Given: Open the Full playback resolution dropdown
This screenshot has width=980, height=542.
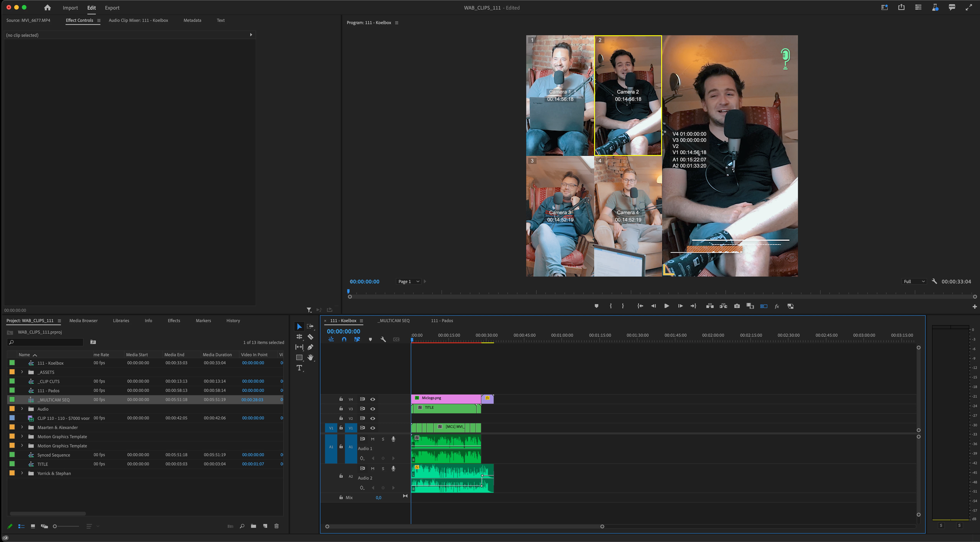Looking at the screenshot, I should 914,282.
